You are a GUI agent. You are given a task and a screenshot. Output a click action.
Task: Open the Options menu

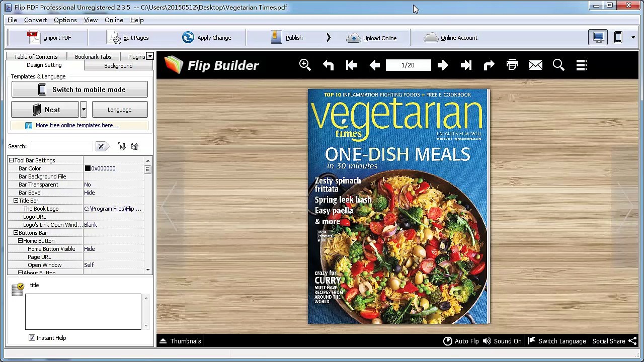(65, 20)
